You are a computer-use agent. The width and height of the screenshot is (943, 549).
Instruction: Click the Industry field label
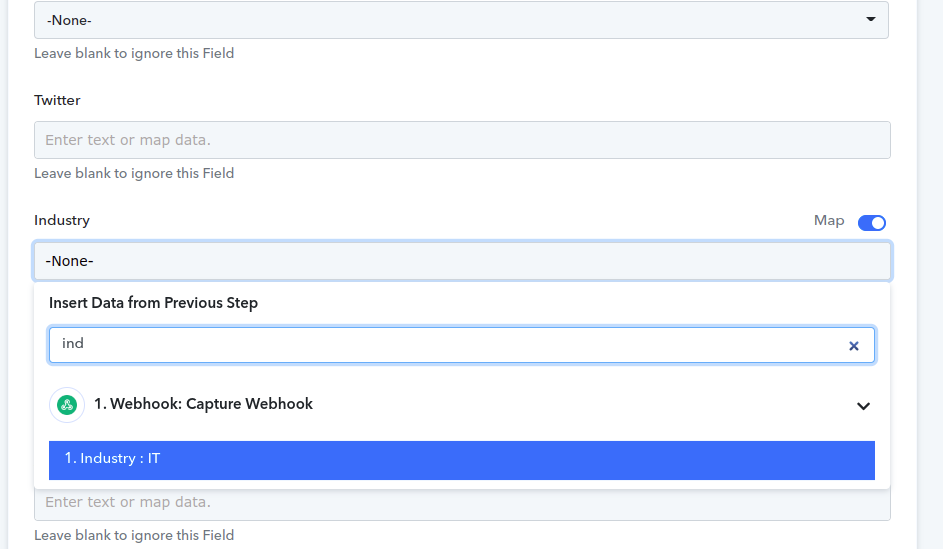coord(62,220)
